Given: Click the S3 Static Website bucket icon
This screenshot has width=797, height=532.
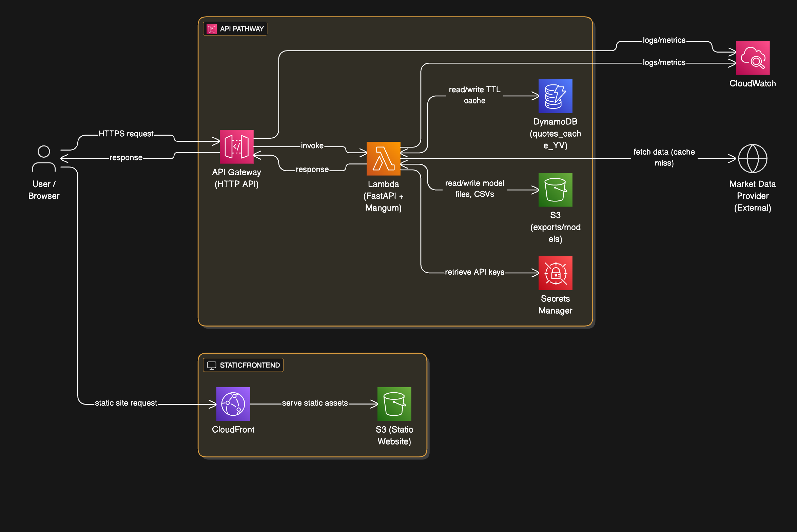Looking at the screenshot, I should [394, 404].
